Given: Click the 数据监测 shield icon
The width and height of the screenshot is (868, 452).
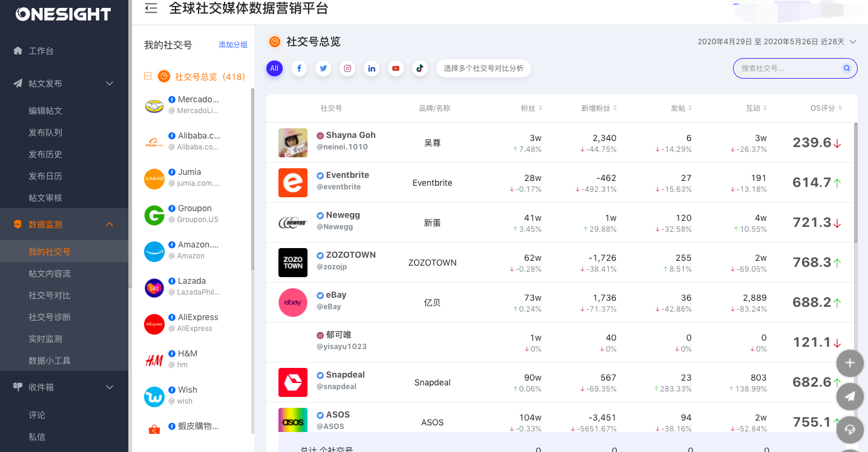Looking at the screenshot, I should (x=18, y=224).
